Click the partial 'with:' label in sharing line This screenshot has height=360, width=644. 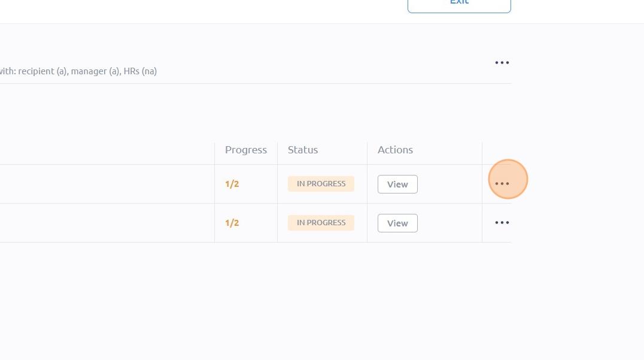coord(8,71)
